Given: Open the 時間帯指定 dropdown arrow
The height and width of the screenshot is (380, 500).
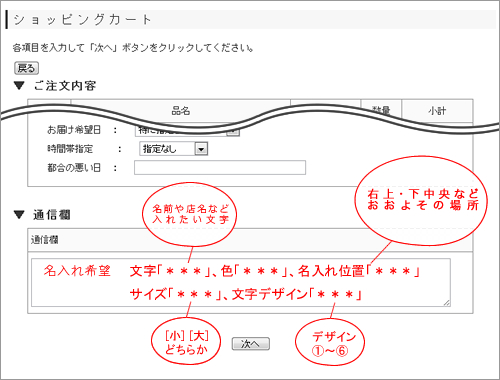Looking at the screenshot, I should [201, 149].
